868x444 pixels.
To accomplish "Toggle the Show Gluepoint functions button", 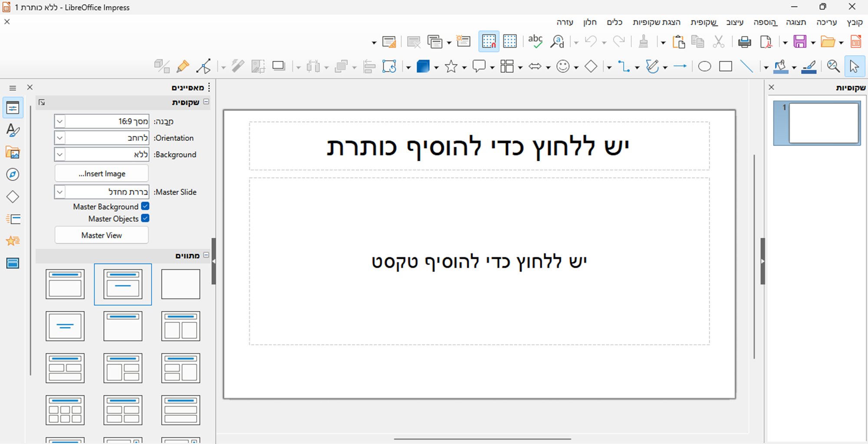I will point(183,66).
